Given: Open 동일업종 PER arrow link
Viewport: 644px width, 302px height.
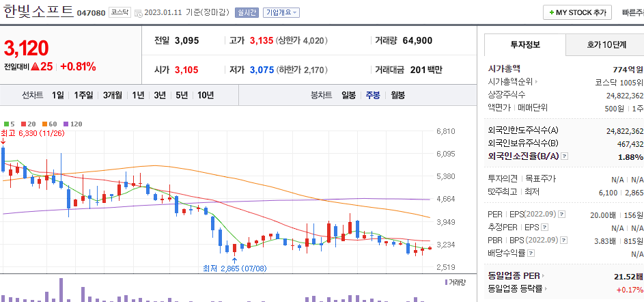Looking at the screenshot, I should click(544, 276).
